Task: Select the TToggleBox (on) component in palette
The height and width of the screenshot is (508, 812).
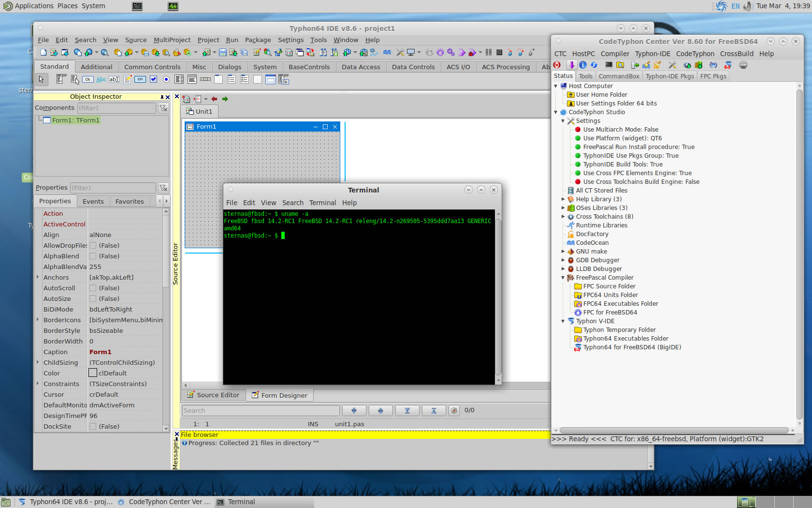Action: click(x=140, y=79)
